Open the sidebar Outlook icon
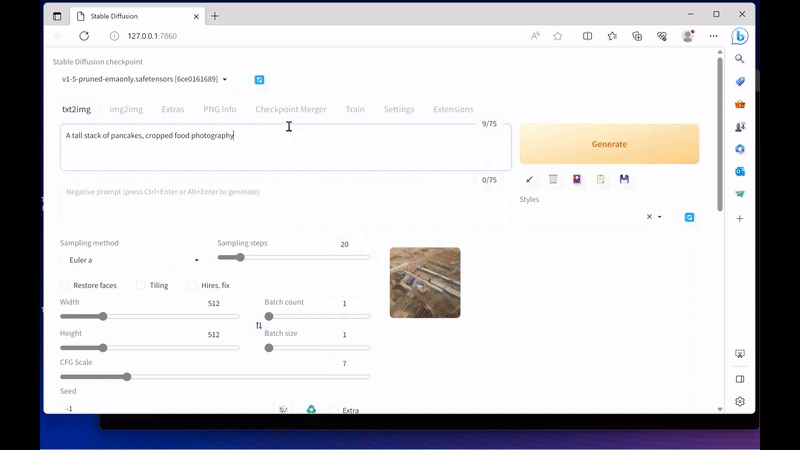 pyautogui.click(x=740, y=171)
